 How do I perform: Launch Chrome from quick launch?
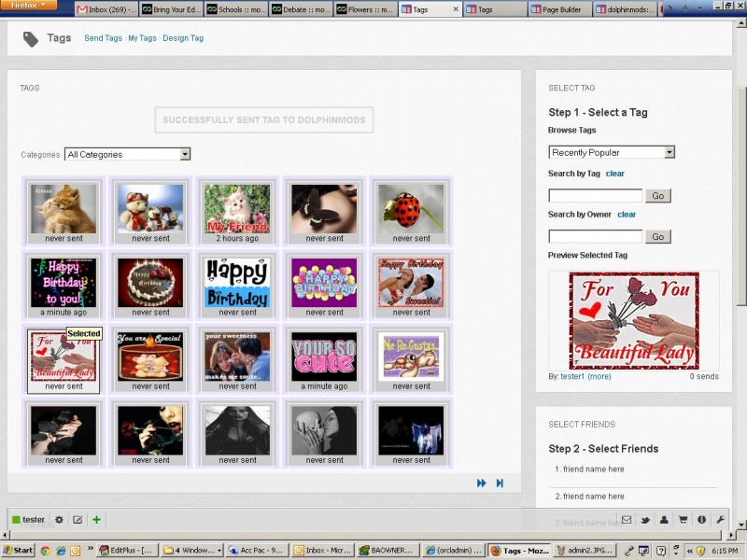pyautogui.click(x=45, y=551)
